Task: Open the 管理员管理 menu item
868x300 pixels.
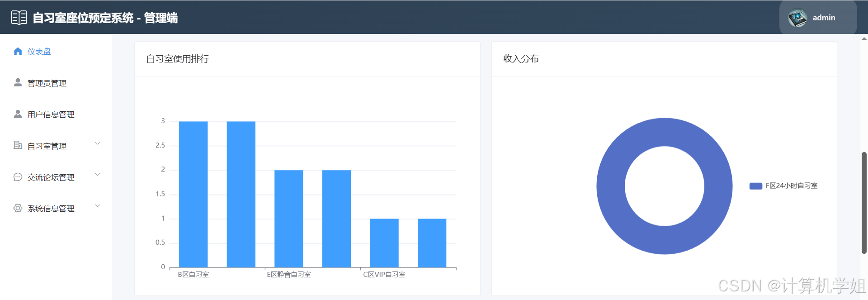Action: [x=56, y=83]
